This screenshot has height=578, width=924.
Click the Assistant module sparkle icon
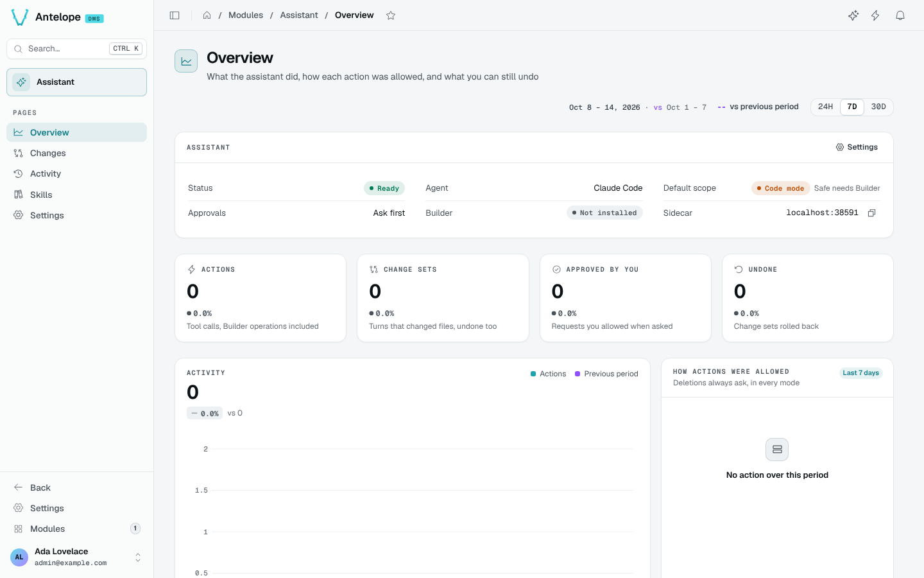pyautogui.click(x=21, y=82)
